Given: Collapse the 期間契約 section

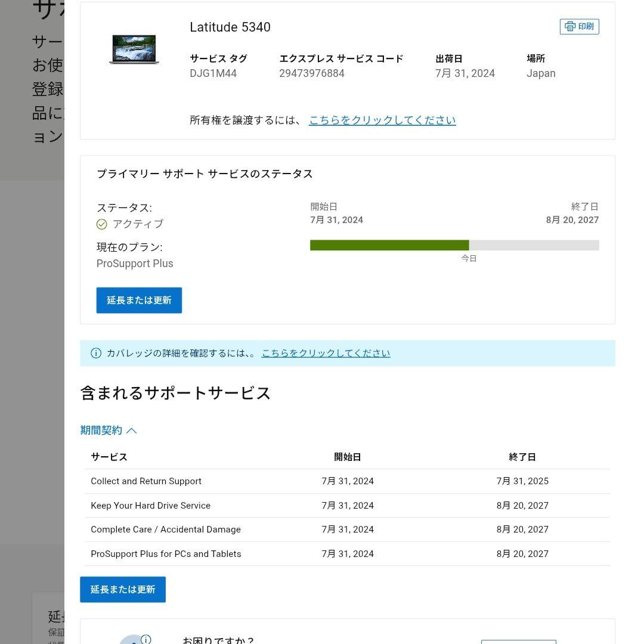Looking at the screenshot, I should [x=109, y=431].
